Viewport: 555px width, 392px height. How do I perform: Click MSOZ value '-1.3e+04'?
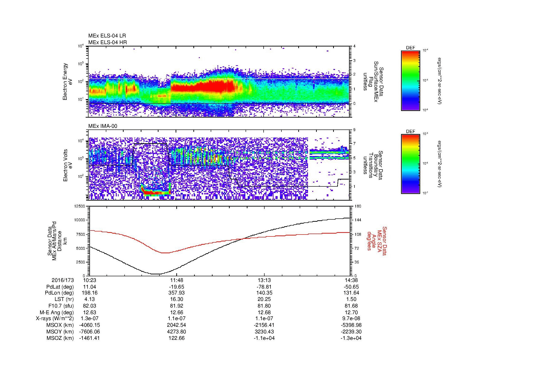[x=351, y=338]
